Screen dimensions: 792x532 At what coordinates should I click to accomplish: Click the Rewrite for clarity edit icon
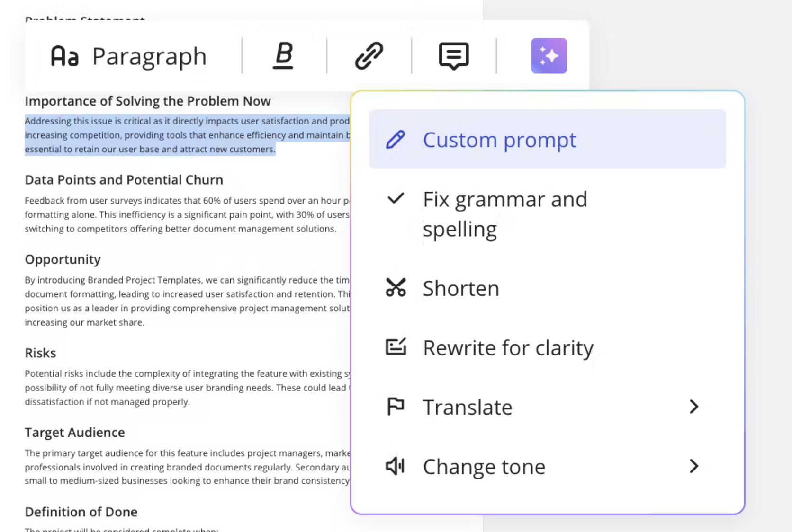[x=396, y=347]
